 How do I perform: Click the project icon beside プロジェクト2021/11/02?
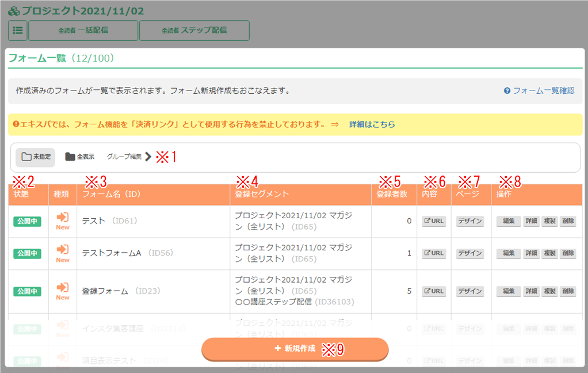[x=14, y=11]
